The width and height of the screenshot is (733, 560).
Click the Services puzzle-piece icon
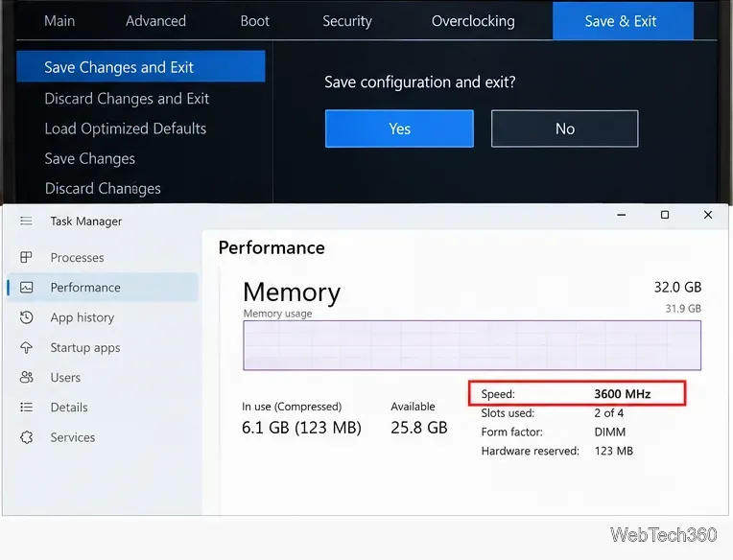pos(26,437)
